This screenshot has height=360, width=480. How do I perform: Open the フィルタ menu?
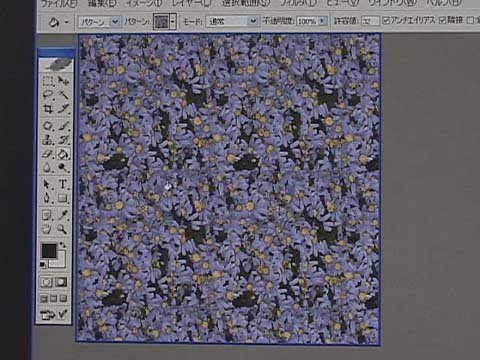tap(298, 3)
